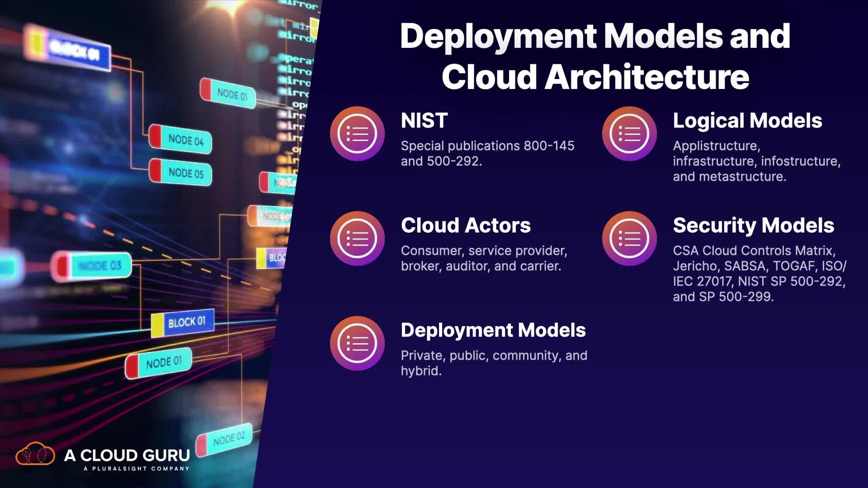Select the Cloud Actors heading
Image resolution: width=868 pixels, height=488 pixels.
[x=466, y=225]
